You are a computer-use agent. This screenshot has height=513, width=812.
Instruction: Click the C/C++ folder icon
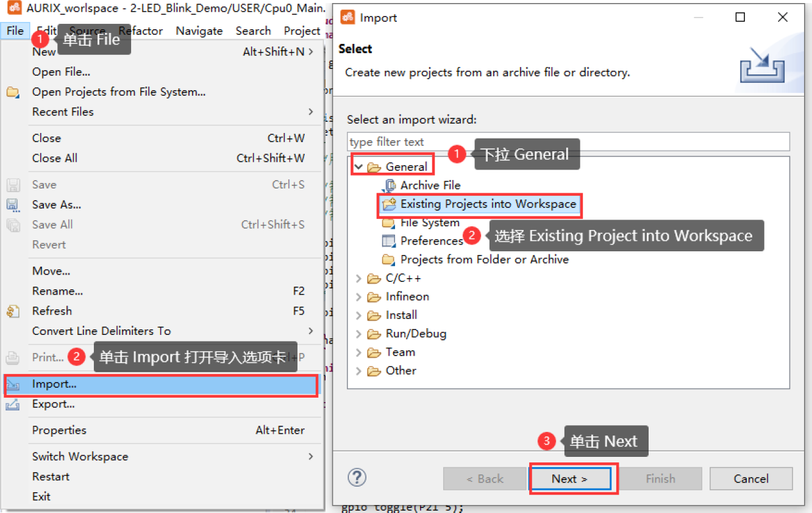click(374, 279)
